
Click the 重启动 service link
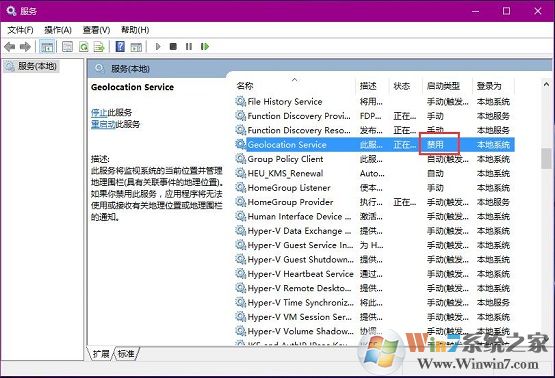pyautogui.click(x=103, y=124)
